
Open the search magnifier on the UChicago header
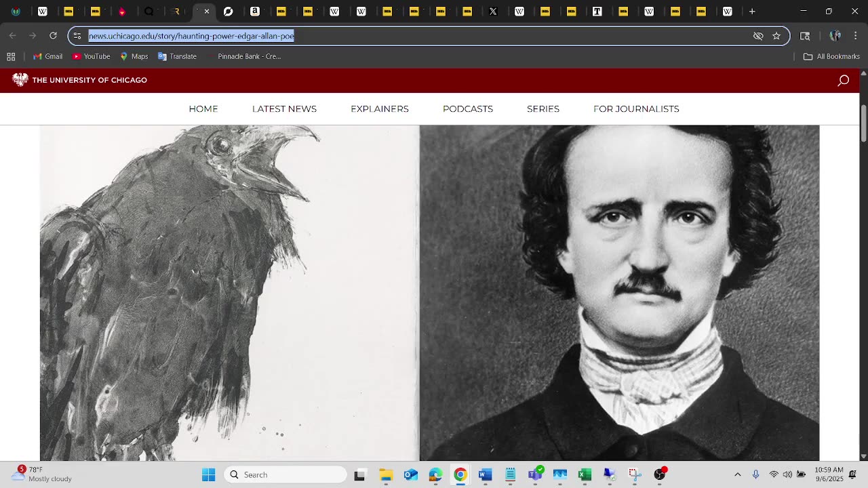(x=843, y=81)
